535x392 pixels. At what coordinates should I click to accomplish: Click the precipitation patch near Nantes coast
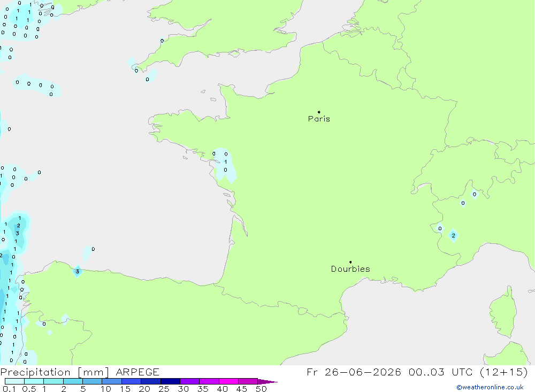(223, 164)
